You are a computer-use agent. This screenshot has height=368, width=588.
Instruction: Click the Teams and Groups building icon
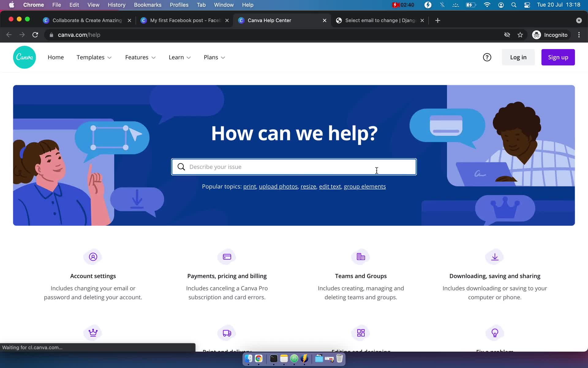tap(361, 257)
